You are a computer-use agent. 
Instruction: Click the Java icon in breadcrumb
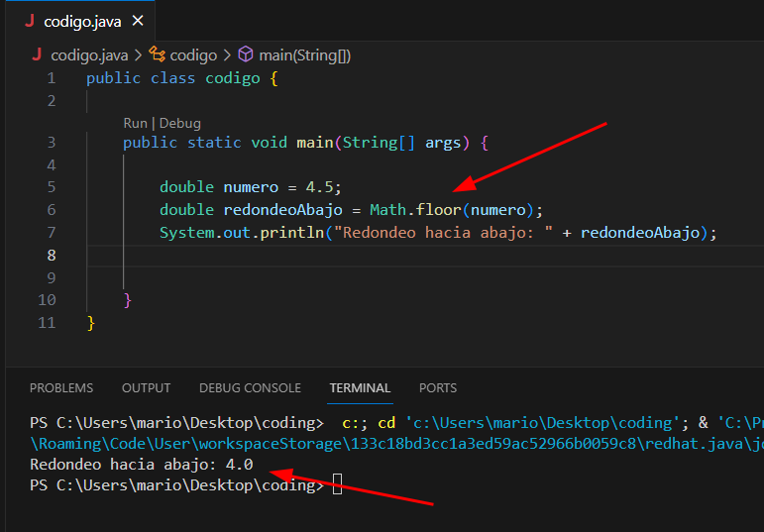37,54
